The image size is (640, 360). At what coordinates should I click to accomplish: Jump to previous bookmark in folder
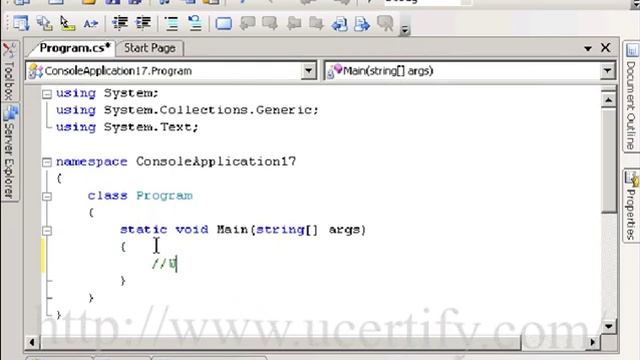[x=293, y=23]
